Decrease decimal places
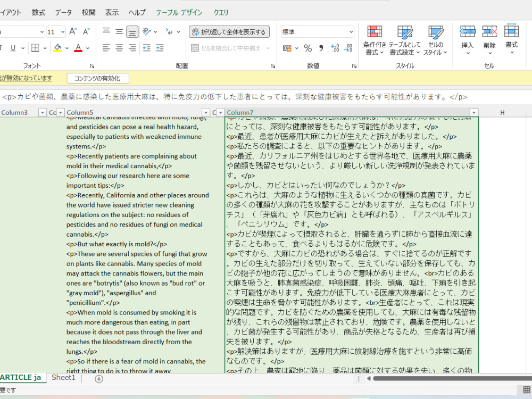Viewport: 532px width, 399px height. tap(348, 48)
